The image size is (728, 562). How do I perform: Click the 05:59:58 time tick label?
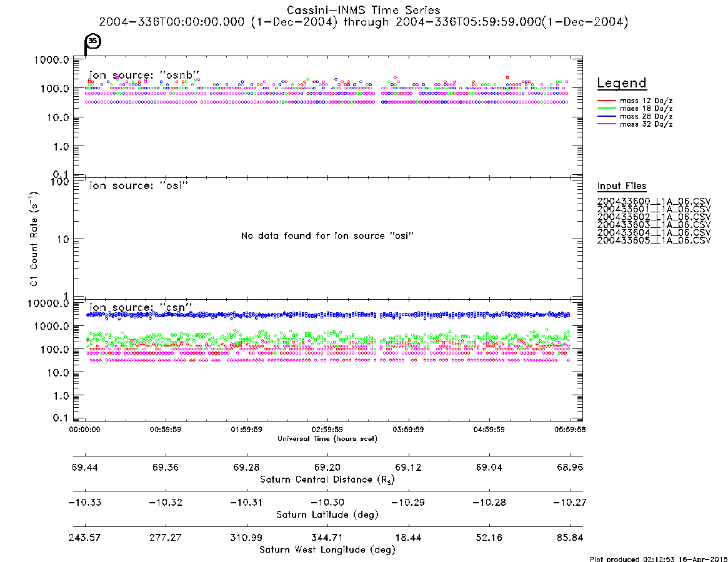coord(570,430)
